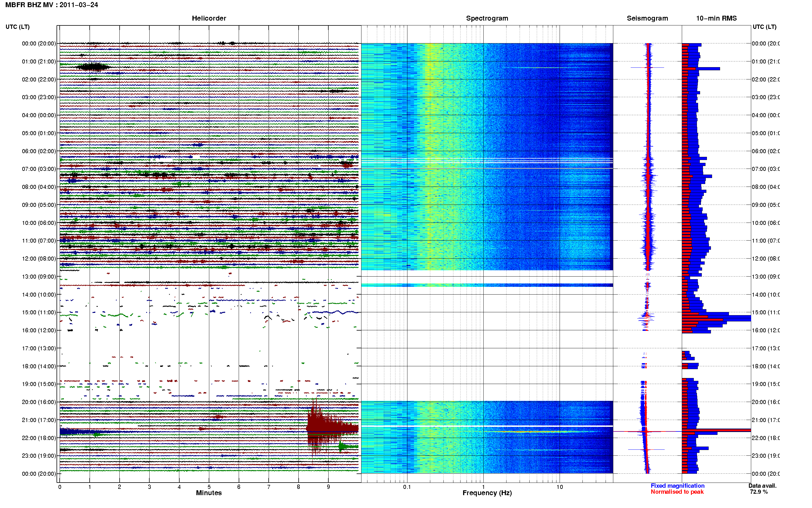The width and height of the screenshot is (812, 508).
Task: Click the long RMS bar near 21:30
Action: point(716,430)
